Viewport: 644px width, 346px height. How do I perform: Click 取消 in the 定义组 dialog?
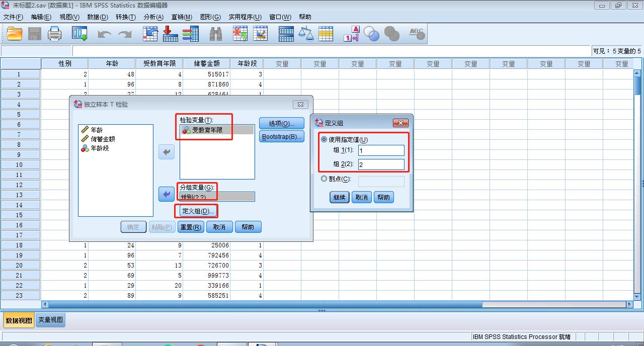[361, 197]
